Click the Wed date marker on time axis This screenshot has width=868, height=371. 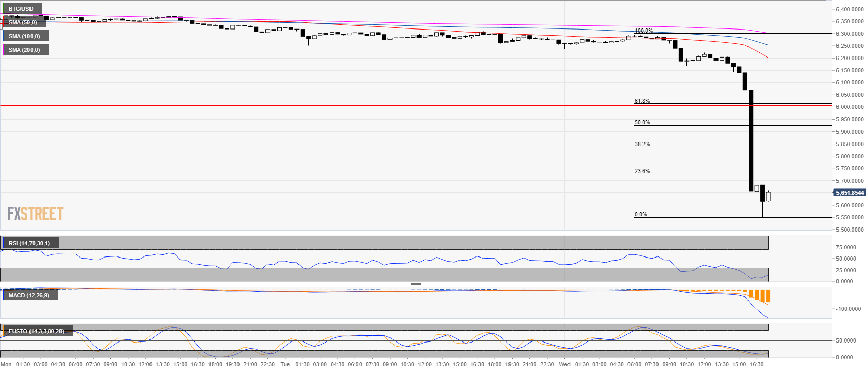pyautogui.click(x=564, y=364)
